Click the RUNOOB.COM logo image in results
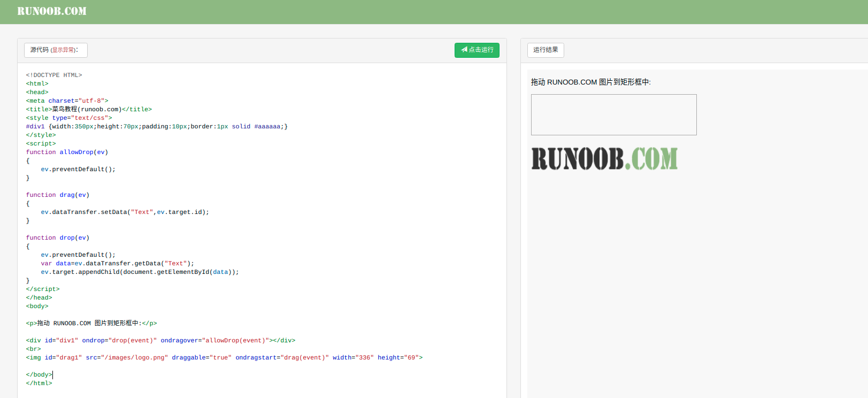868x398 pixels. [x=604, y=158]
